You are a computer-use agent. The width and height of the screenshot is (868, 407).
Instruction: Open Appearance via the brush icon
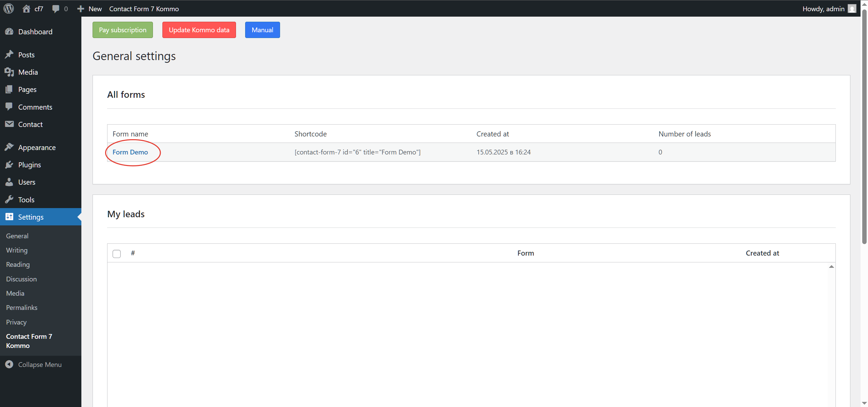9,147
